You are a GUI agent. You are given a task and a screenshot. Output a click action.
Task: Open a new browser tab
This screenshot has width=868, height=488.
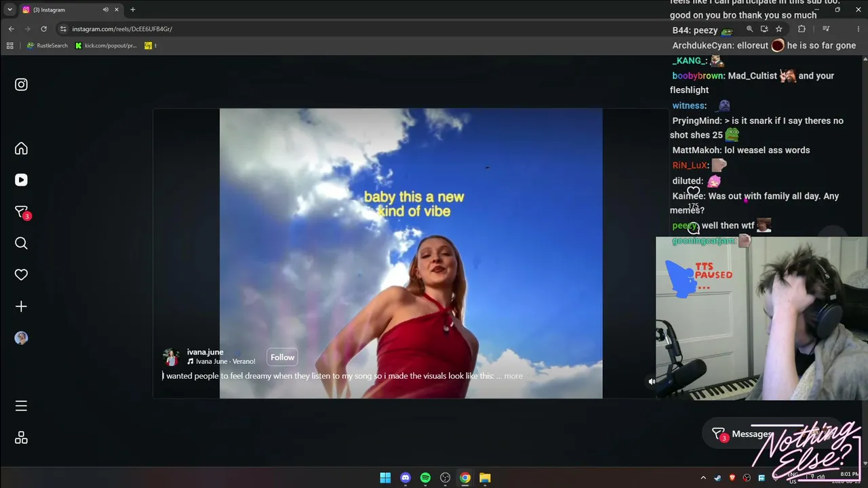pos(132,9)
